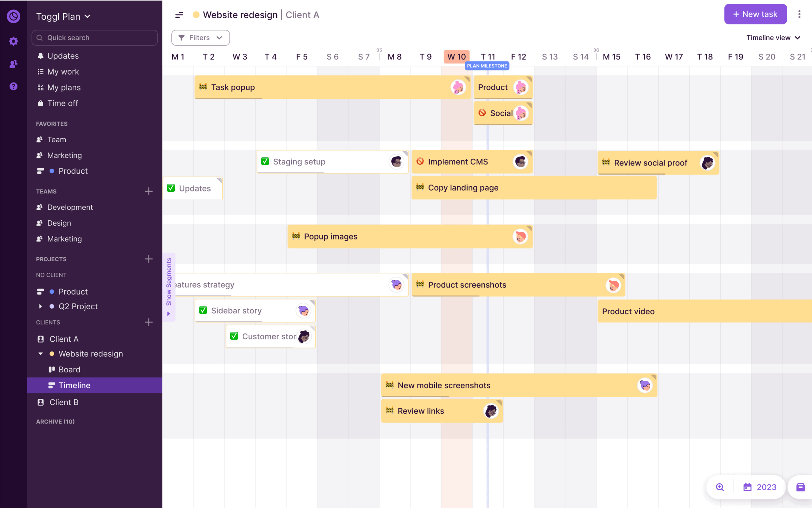Open the Timeline view dropdown
The height and width of the screenshot is (508, 812).
point(773,38)
